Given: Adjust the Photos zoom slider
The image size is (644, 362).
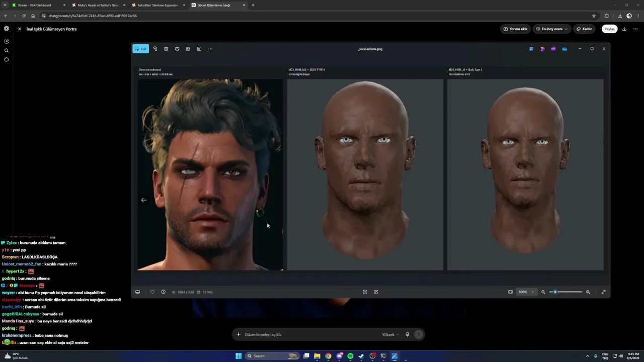Looking at the screenshot, I should [566, 292].
